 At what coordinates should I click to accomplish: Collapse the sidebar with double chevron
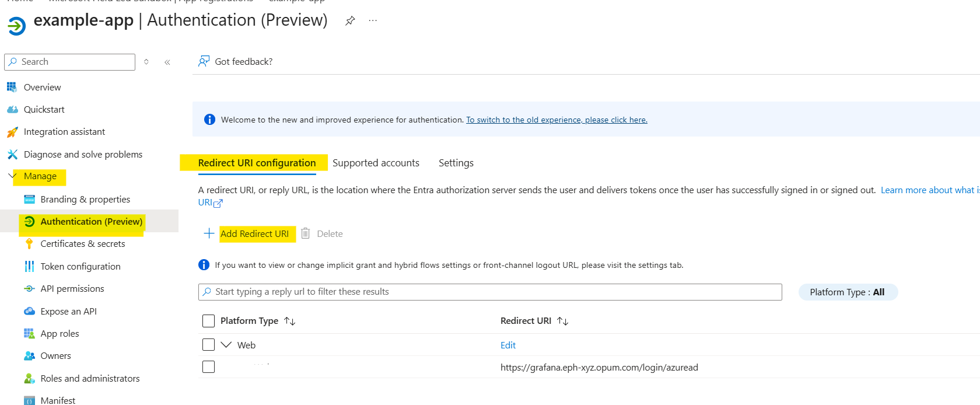[167, 62]
